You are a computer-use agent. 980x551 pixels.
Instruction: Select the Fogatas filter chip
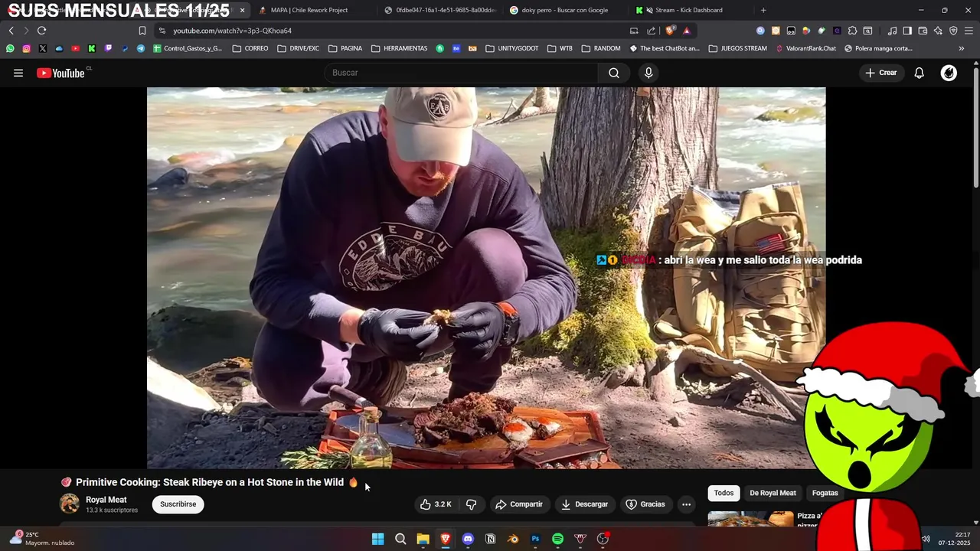(x=825, y=493)
